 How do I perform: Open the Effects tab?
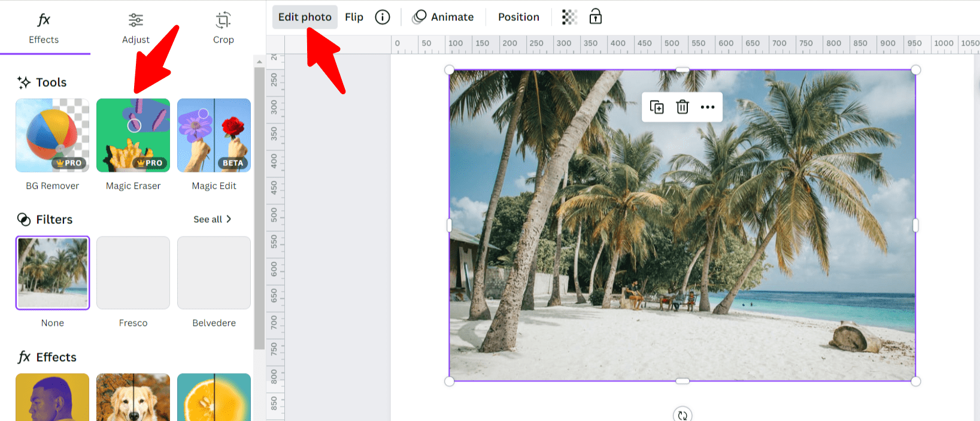(44, 29)
